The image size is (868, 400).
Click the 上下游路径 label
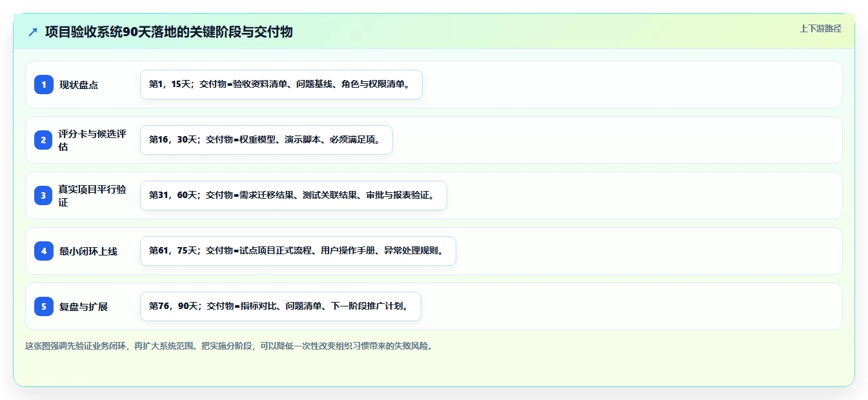(820, 28)
